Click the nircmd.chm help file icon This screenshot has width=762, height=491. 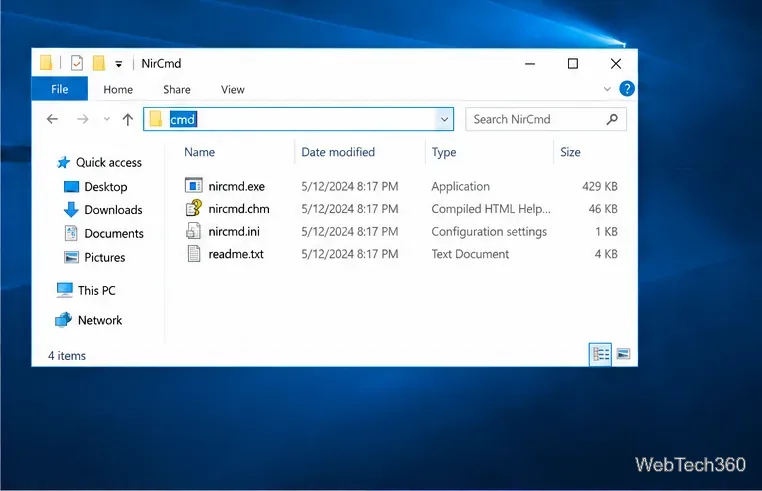(x=193, y=208)
